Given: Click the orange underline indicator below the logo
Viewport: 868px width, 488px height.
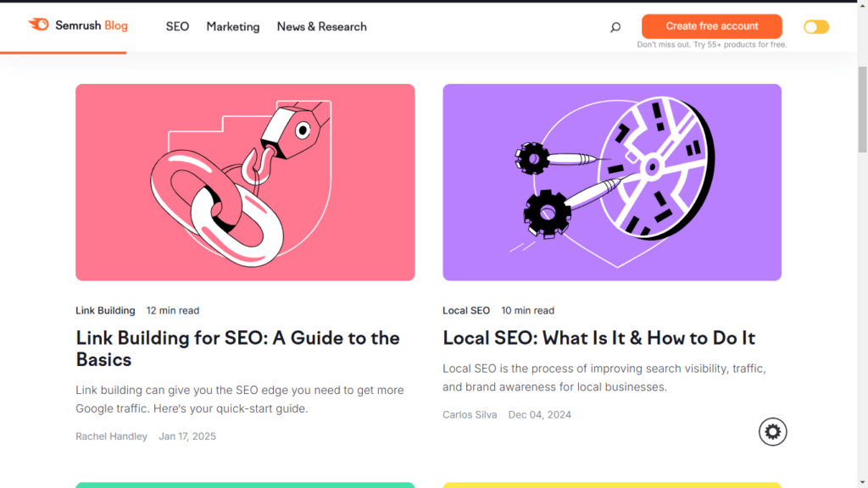Looking at the screenshot, I should 63,51.
